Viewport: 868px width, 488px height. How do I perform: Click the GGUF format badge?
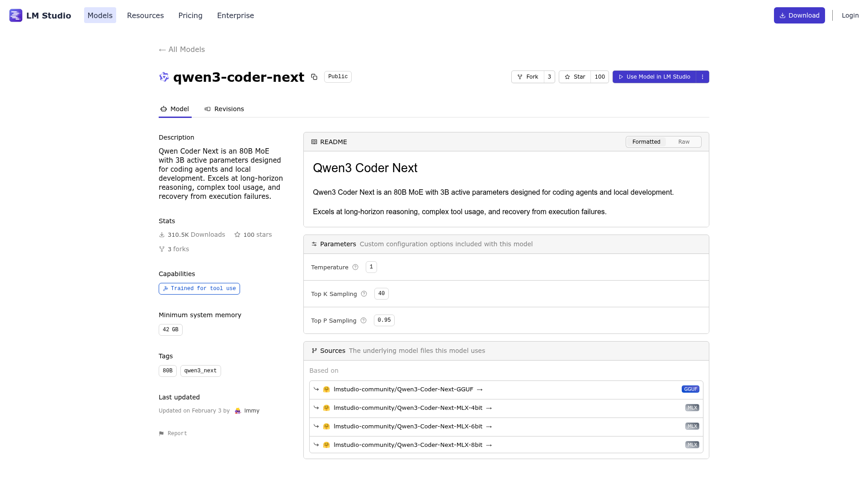point(690,389)
